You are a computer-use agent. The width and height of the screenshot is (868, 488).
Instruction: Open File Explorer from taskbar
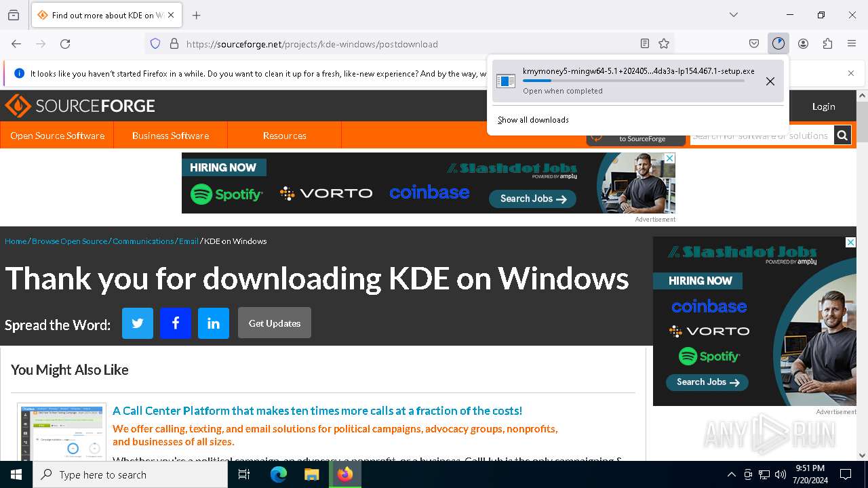pos(311,474)
